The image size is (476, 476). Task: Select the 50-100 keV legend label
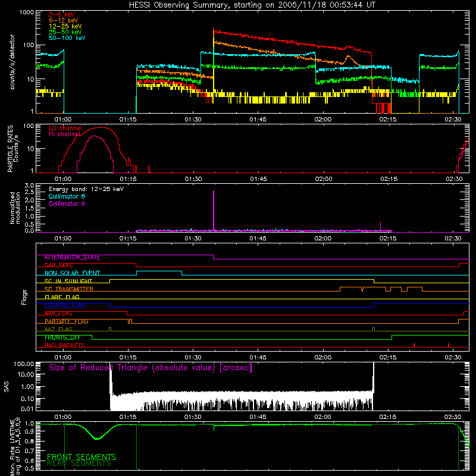coord(67,37)
